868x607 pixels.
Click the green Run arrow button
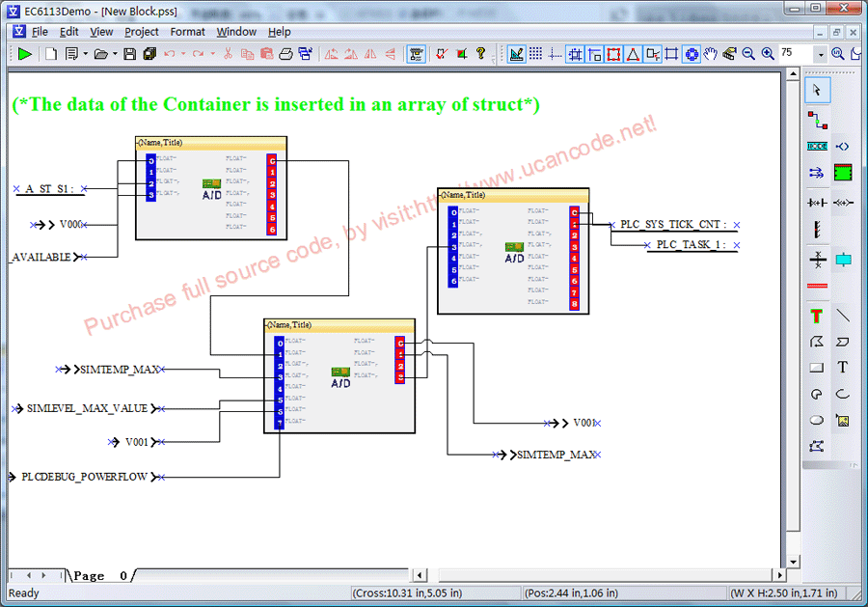click(24, 54)
